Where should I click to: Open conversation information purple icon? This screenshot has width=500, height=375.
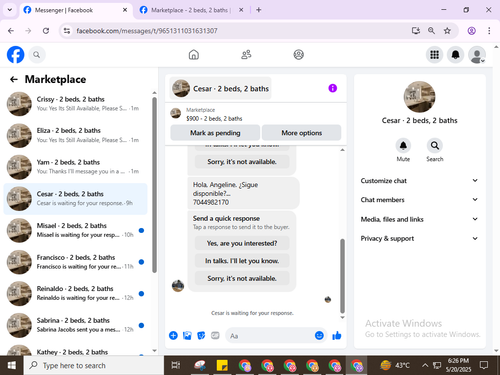[x=332, y=88]
